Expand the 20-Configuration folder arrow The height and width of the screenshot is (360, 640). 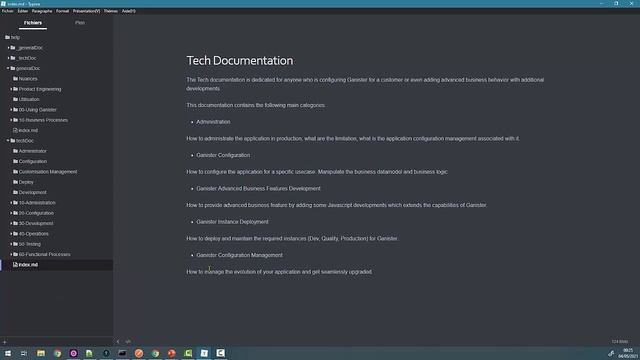pyautogui.click(x=11, y=213)
